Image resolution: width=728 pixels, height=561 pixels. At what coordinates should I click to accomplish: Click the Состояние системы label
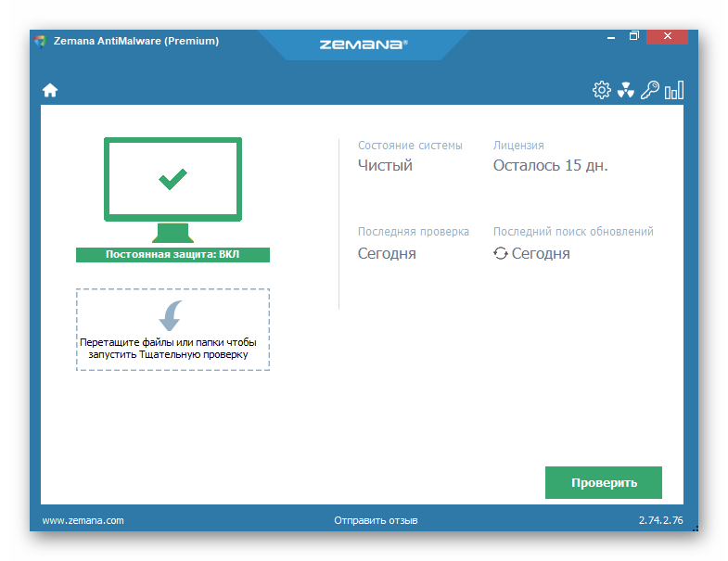410,146
